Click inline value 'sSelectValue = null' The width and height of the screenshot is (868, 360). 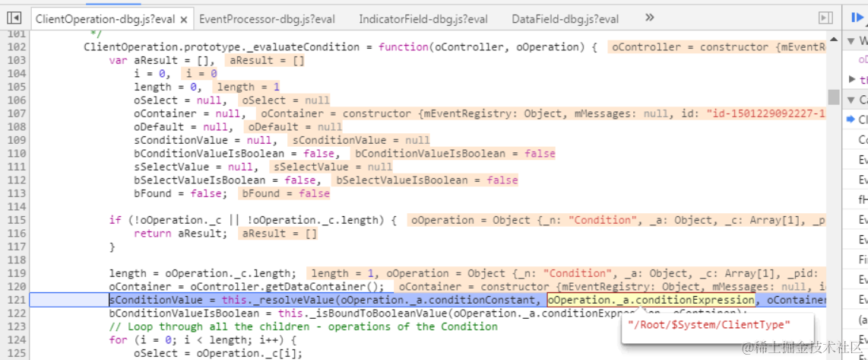coord(331,167)
